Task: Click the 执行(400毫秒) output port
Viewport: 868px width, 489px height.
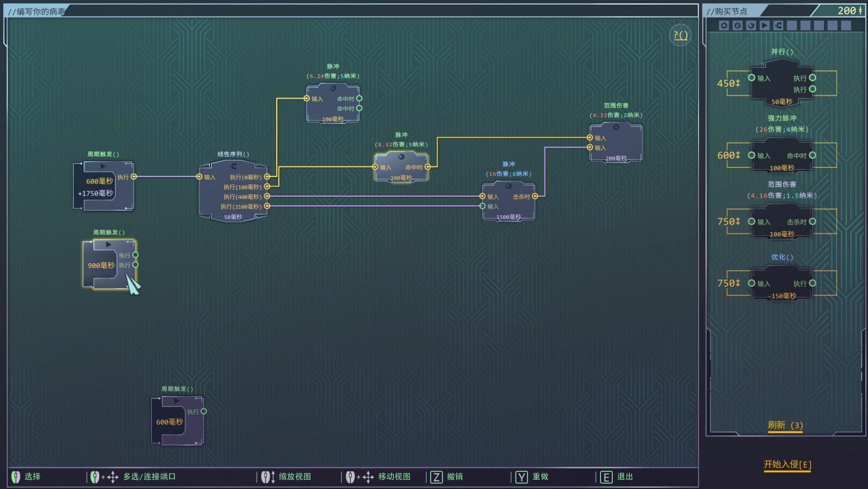Action: (x=267, y=196)
